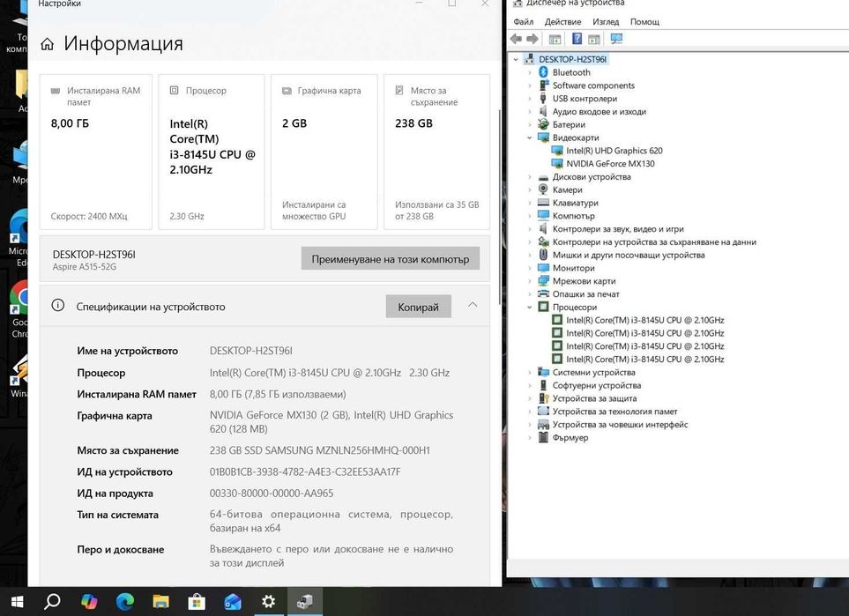The height and width of the screenshot is (616, 849).
Task: Switch to Settings gear in the taskbar
Action: click(x=269, y=601)
